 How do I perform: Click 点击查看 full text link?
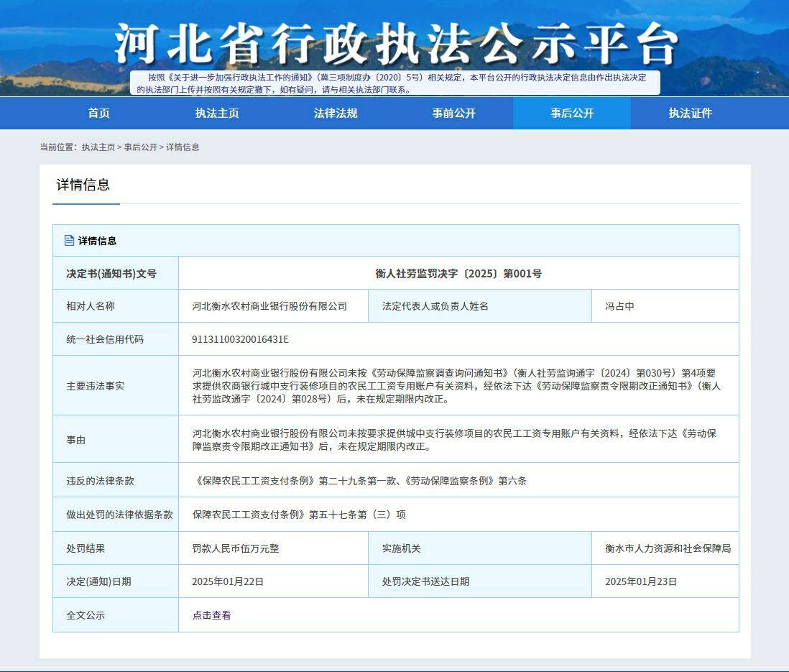coord(211,615)
